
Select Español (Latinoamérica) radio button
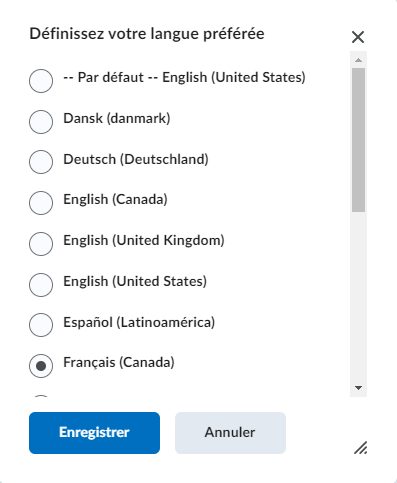pos(41,325)
